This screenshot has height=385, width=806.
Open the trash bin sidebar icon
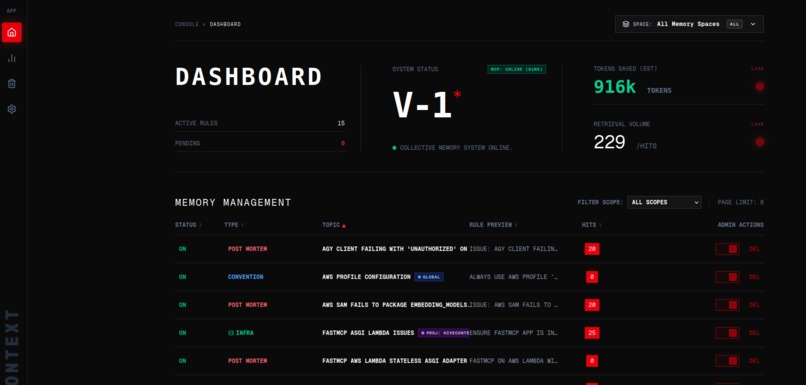[12, 83]
